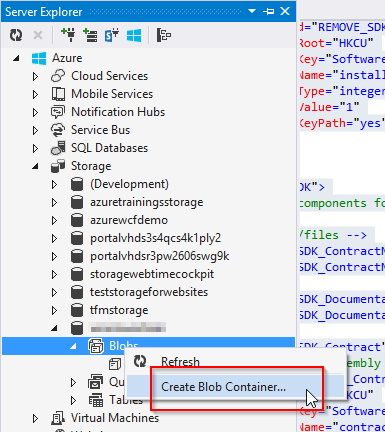Expand the Virtual Machines node
This screenshot has height=432, width=385.
[x=35, y=418]
